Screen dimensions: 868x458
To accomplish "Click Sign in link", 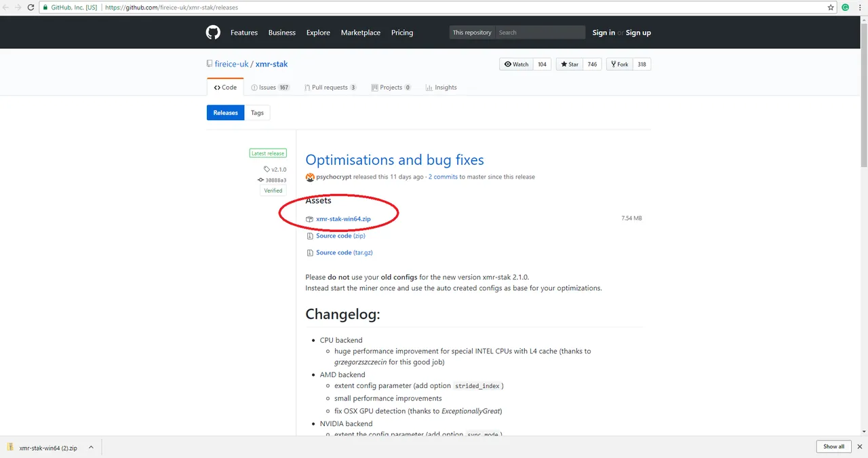I will tap(604, 33).
